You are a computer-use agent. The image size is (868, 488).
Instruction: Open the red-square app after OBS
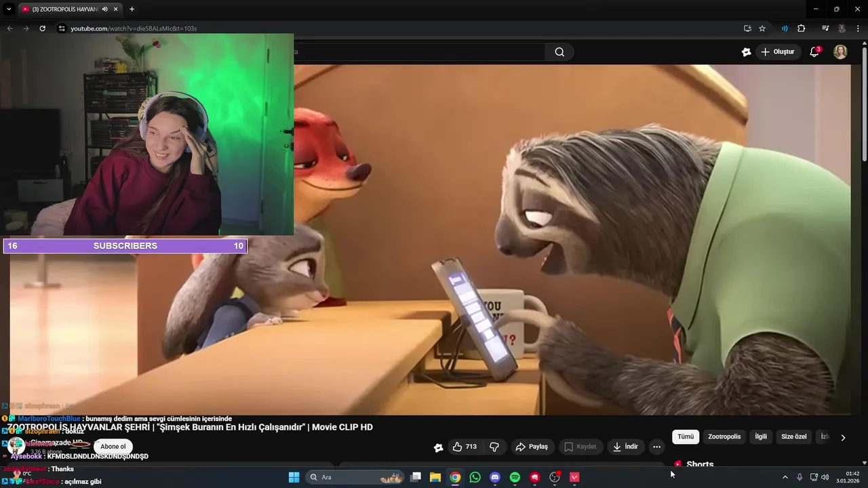click(574, 477)
